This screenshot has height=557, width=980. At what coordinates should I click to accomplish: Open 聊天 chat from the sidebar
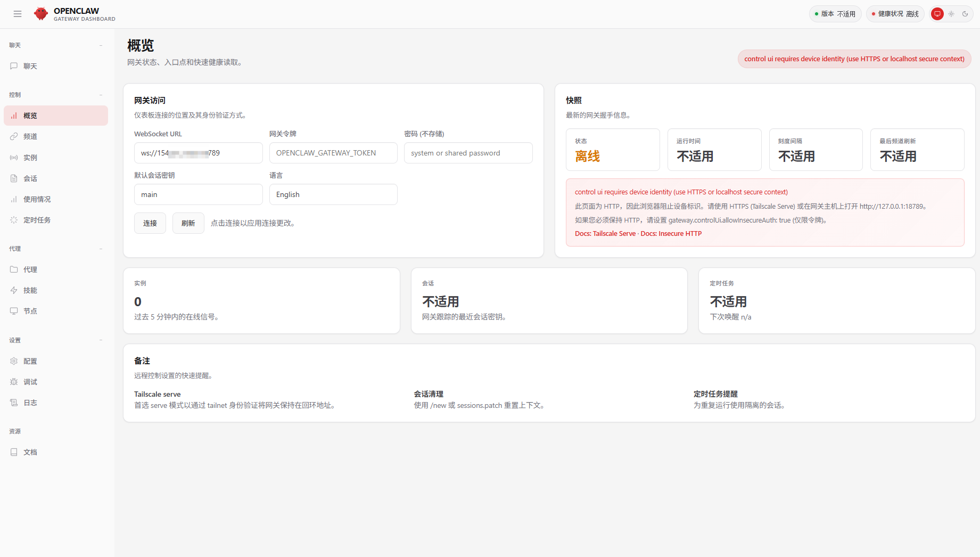[x=30, y=66]
